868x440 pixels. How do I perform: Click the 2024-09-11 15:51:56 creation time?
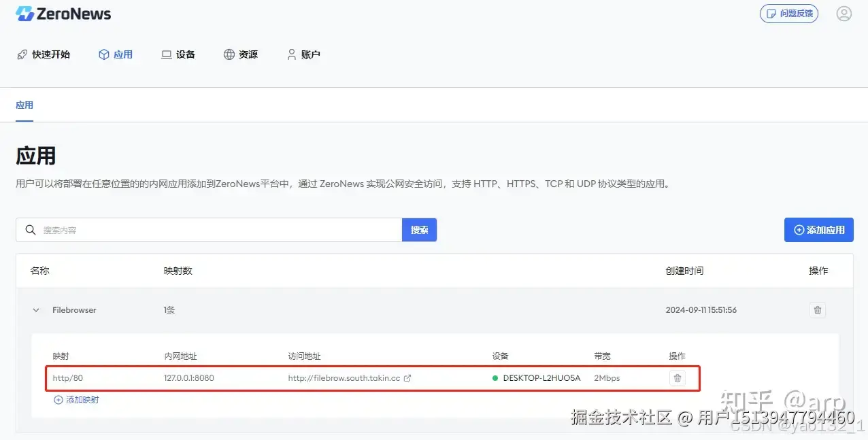pos(701,310)
